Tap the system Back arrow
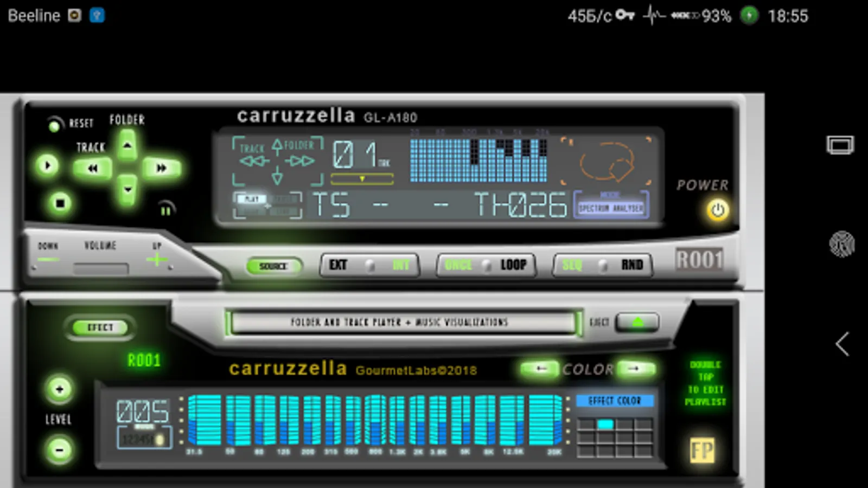 842,344
